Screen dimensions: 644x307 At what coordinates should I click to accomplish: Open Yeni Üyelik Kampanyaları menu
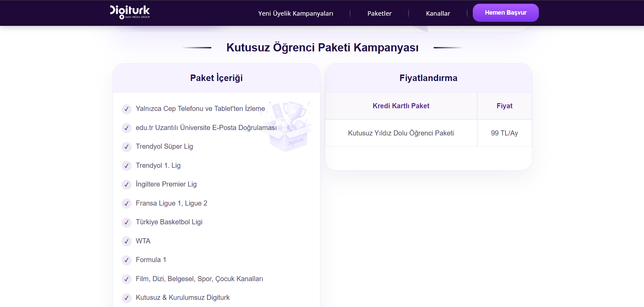click(295, 13)
